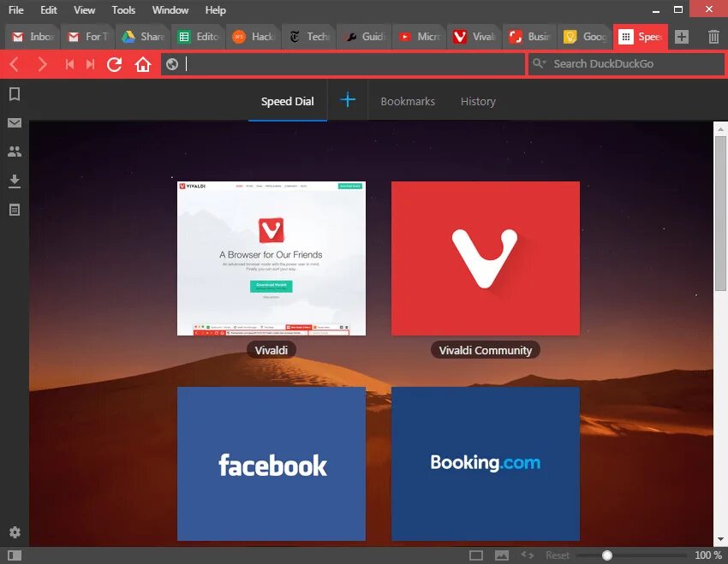The image size is (728, 564).
Task: Open the Help menu
Action: [216, 9]
